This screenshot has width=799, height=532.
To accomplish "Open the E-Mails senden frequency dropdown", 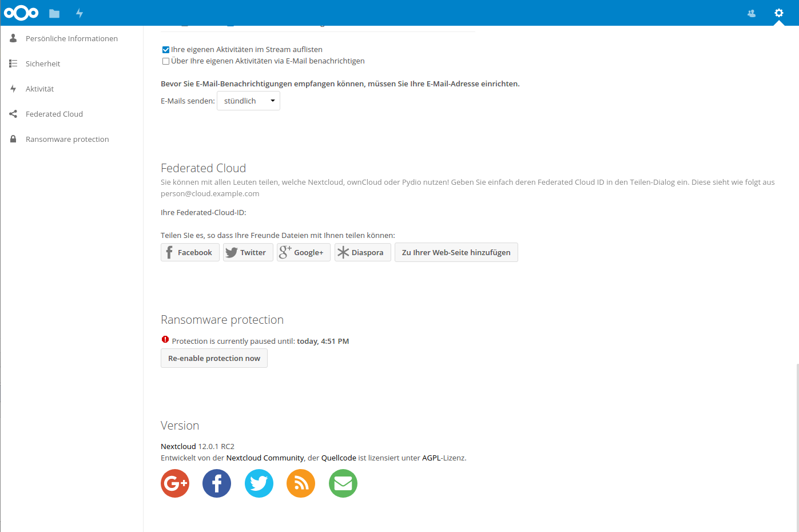I will point(248,101).
